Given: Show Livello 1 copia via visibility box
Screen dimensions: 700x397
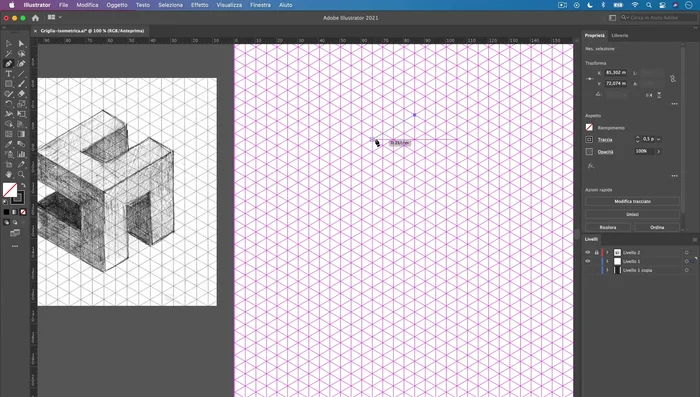Looking at the screenshot, I should point(588,270).
